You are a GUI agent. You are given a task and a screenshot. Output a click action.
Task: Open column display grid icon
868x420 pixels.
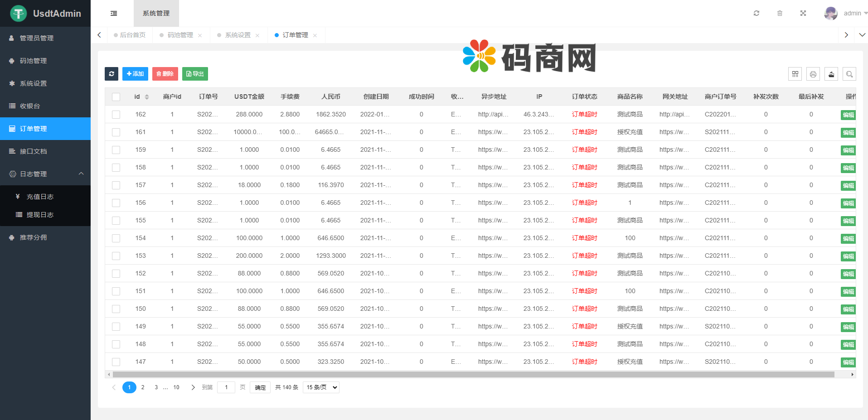(795, 74)
